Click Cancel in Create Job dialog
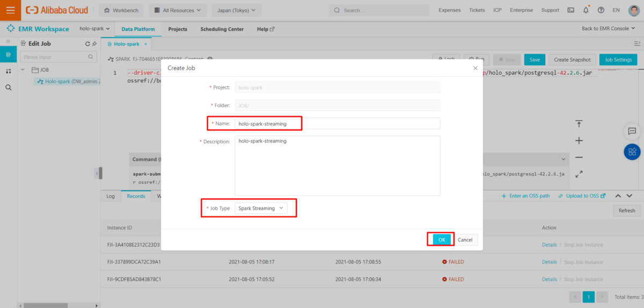 (x=465, y=240)
